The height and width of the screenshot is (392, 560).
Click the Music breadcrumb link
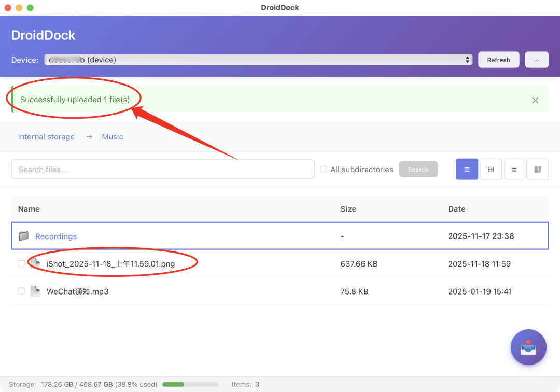[113, 137]
